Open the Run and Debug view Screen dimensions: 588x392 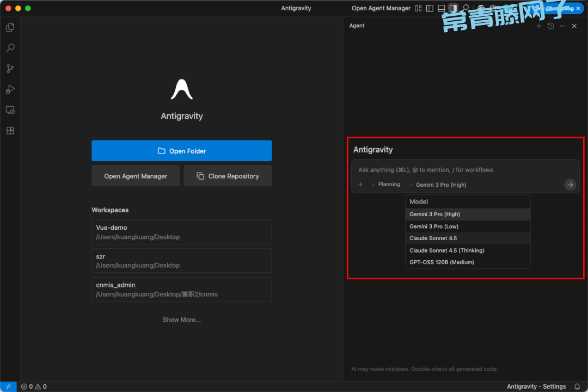pyautogui.click(x=10, y=89)
